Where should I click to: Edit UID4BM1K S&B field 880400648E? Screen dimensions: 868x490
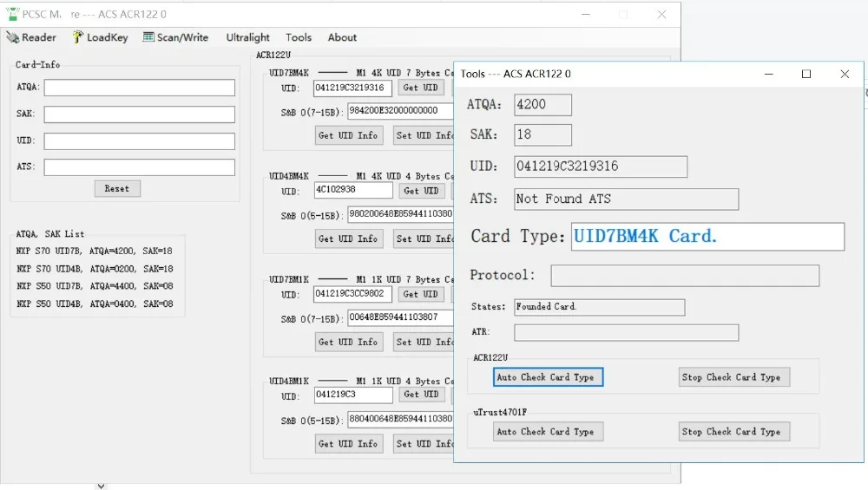(x=400, y=419)
